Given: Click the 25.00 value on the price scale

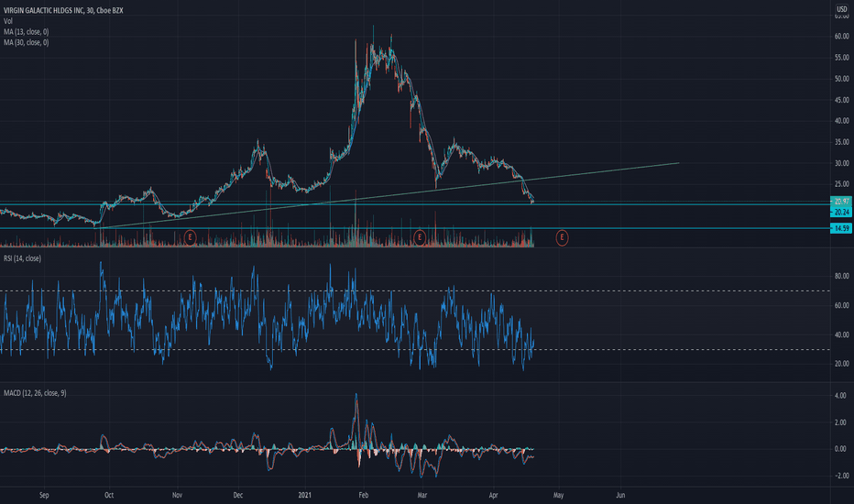Looking at the screenshot, I should (x=841, y=184).
